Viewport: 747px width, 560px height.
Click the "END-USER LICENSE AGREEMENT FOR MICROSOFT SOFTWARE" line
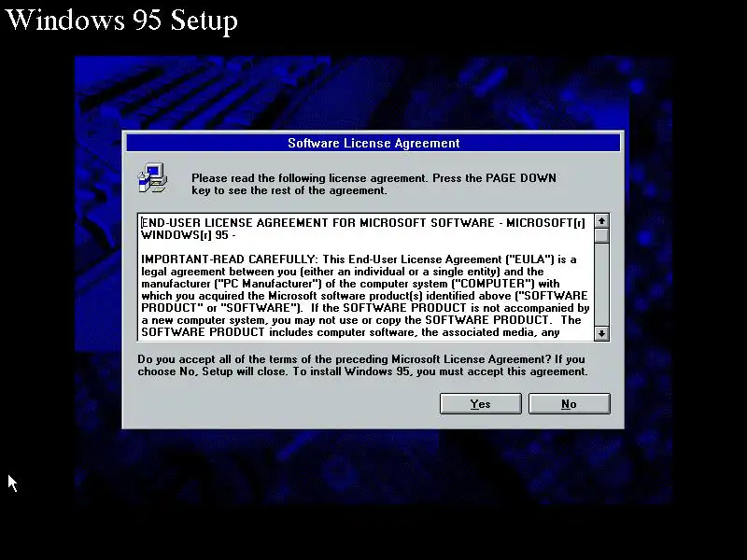363,223
